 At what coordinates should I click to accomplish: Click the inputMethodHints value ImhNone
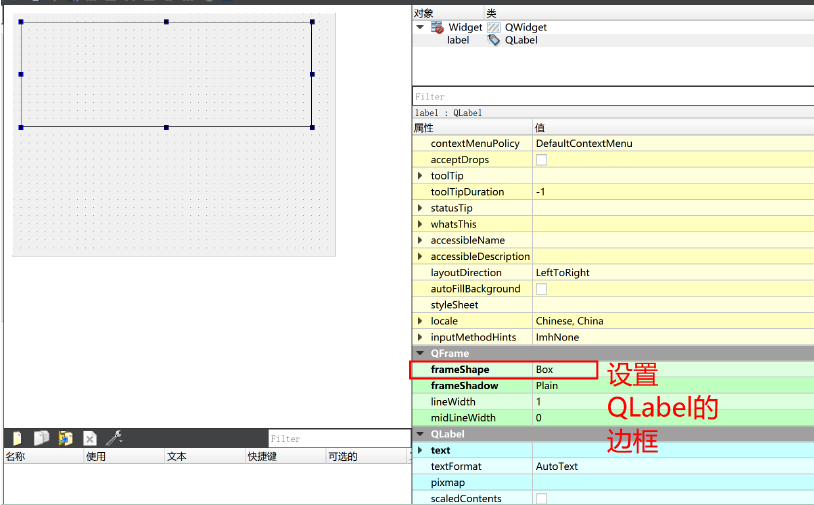[x=557, y=337]
